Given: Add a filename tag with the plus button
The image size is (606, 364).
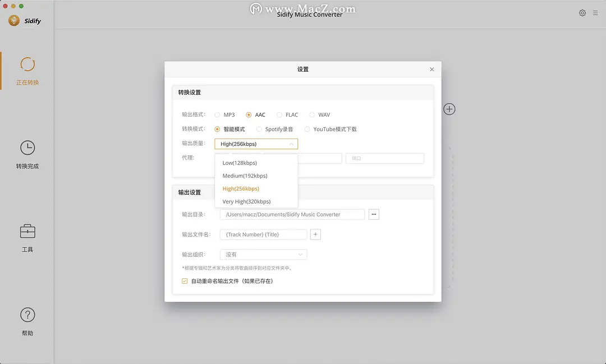Looking at the screenshot, I should pos(315,234).
